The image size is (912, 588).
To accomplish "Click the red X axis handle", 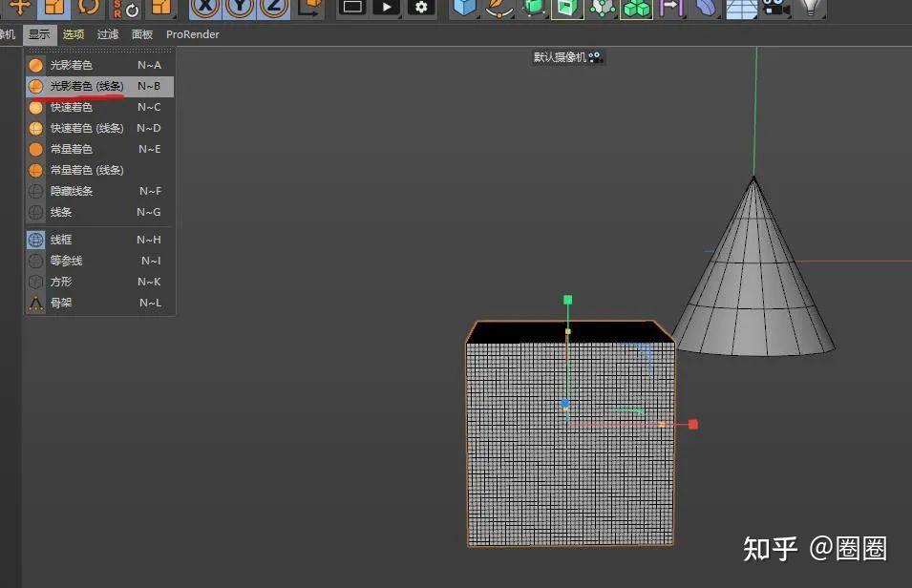I will point(692,425).
